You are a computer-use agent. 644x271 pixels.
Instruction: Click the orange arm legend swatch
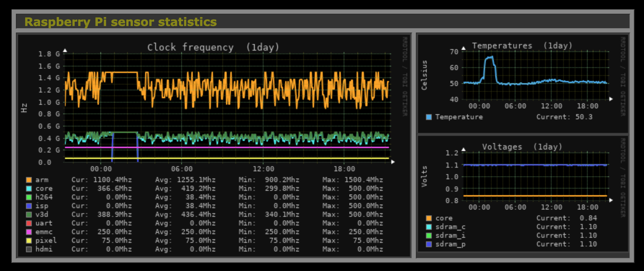coord(29,180)
